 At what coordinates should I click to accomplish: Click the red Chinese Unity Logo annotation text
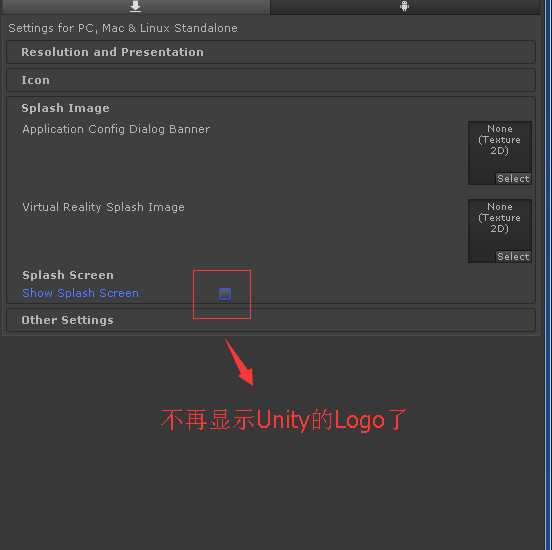point(284,420)
